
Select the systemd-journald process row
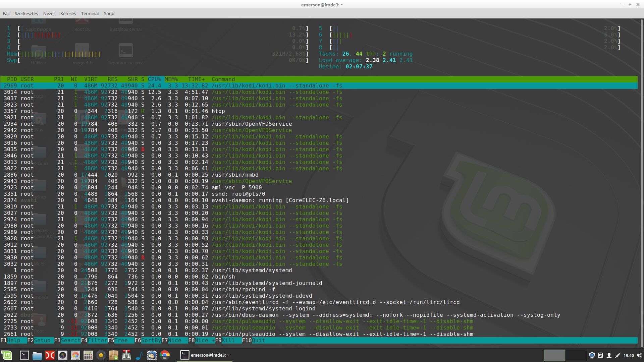pos(319,283)
